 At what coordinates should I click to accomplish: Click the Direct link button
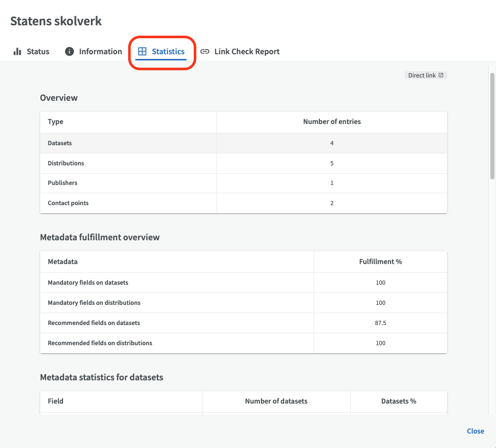pyautogui.click(x=426, y=75)
